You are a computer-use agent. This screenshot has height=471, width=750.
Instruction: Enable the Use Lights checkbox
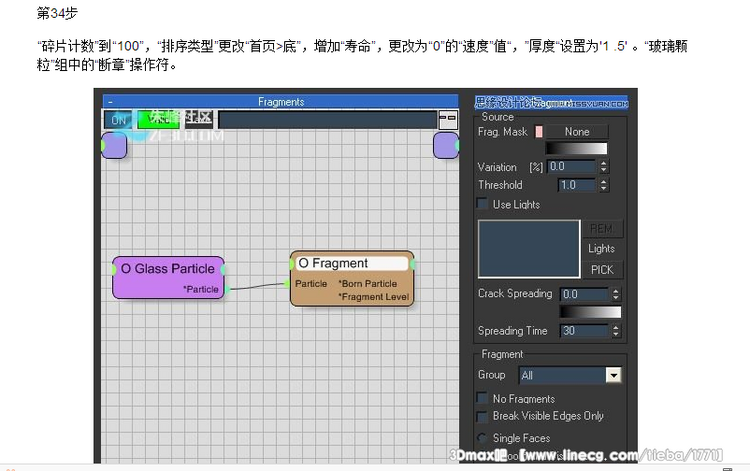[482, 204]
